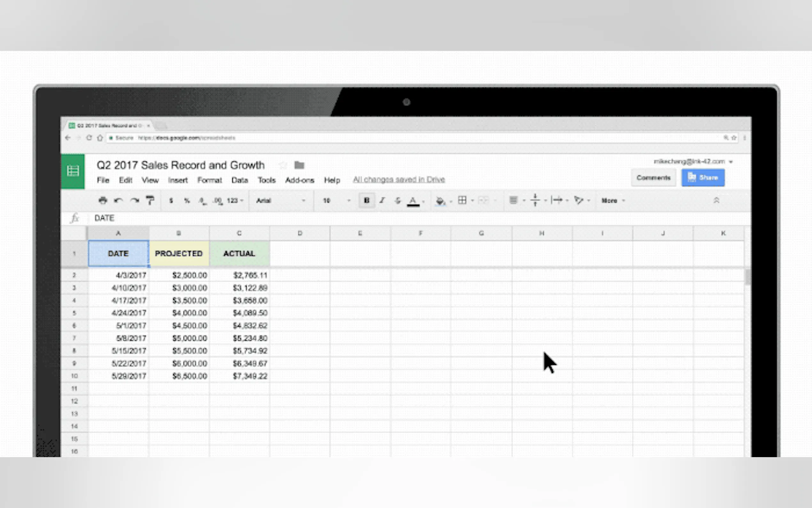Click the blue Share button
This screenshot has width=812, height=508.
[703, 178]
